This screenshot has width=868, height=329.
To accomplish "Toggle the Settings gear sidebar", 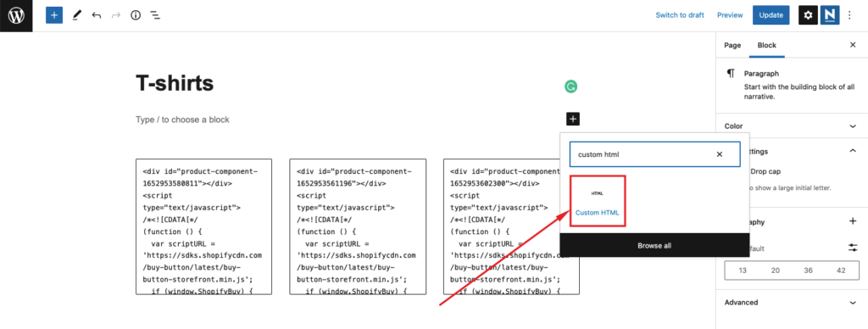I will click(x=808, y=15).
